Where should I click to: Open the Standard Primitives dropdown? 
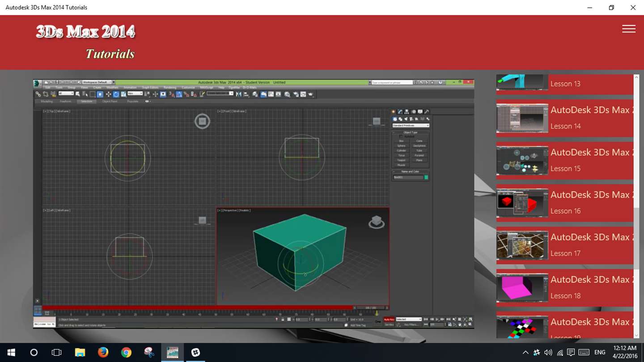pos(411,126)
